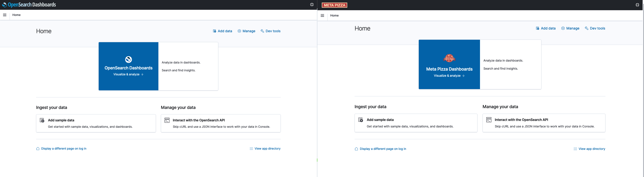Click the Dev tools wrench icon in Meta Pizza window
Viewport: 644px width, 177px height.
pos(587,28)
